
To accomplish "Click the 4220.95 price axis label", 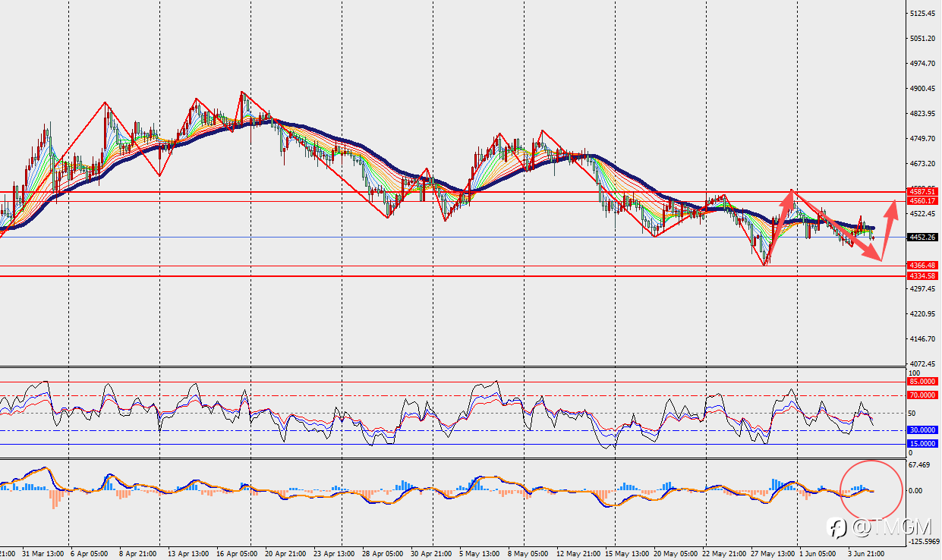I will point(923,314).
